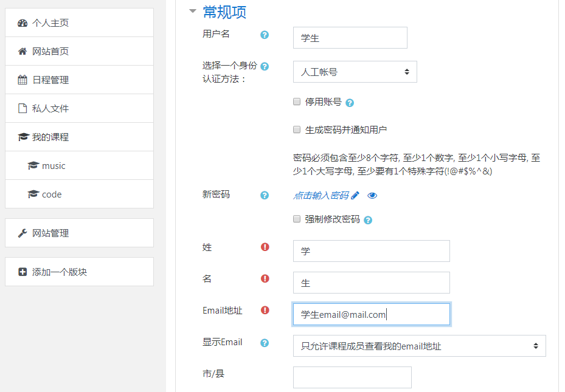Open help icon next to 停用账号
565x392 pixels.
(350, 103)
